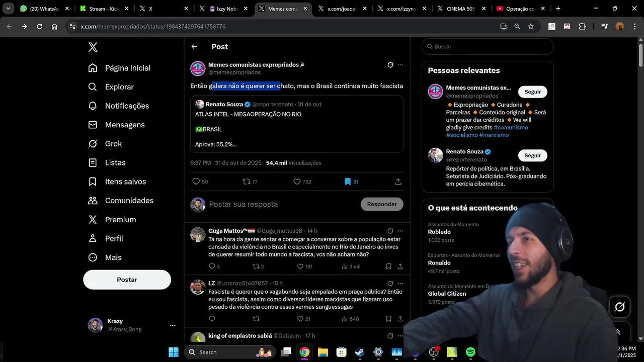Open Notificações in sidebar
The height and width of the screenshot is (362, 644).
pos(119,106)
